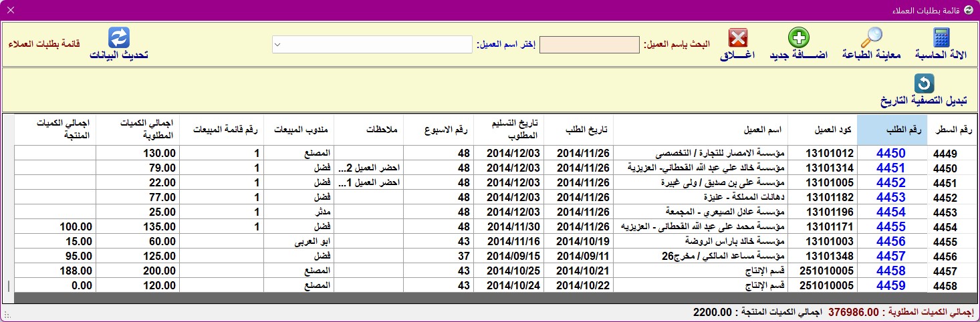The image size is (980, 322).
Task: Click the switch date filter icon
Action: pyautogui.click(x=924, y=83)
